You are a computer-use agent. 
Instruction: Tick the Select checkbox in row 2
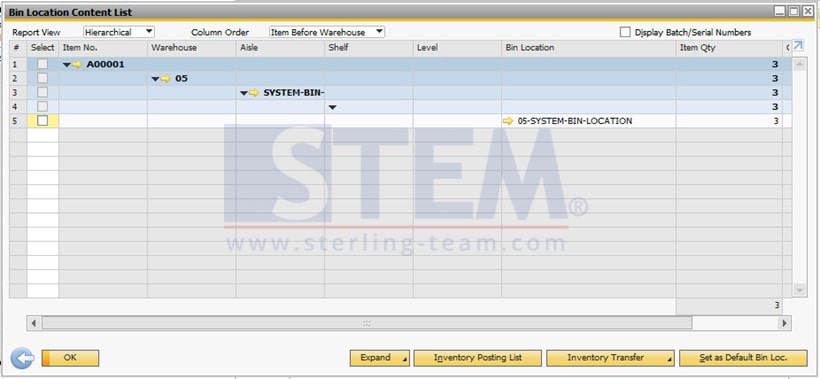43,78
